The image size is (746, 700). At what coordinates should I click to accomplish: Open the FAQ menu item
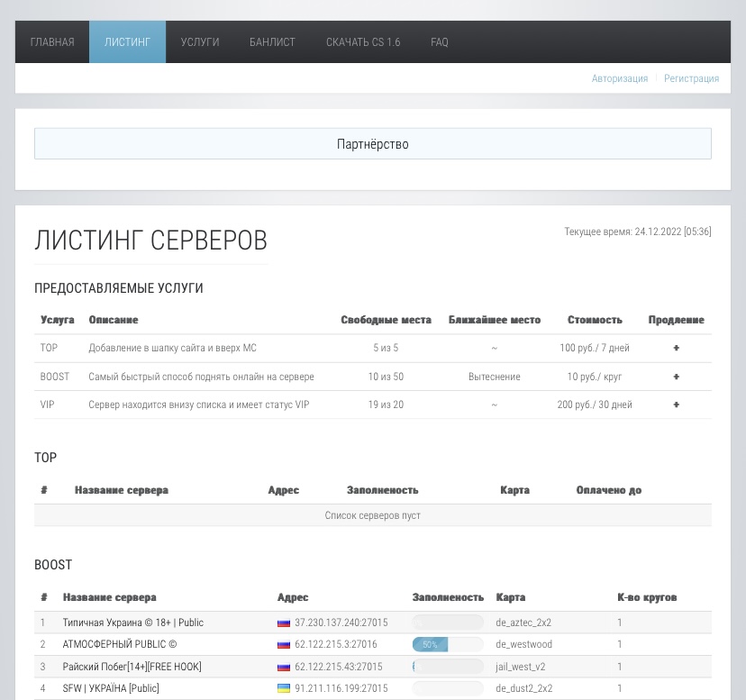tap(440, 42)
